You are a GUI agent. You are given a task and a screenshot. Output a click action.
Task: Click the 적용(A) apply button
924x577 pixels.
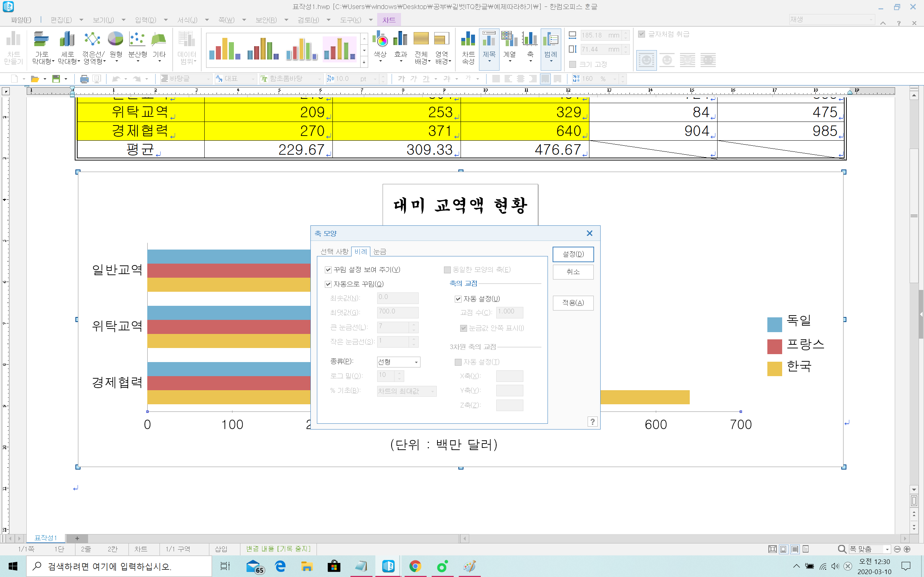tap(573, 303)
